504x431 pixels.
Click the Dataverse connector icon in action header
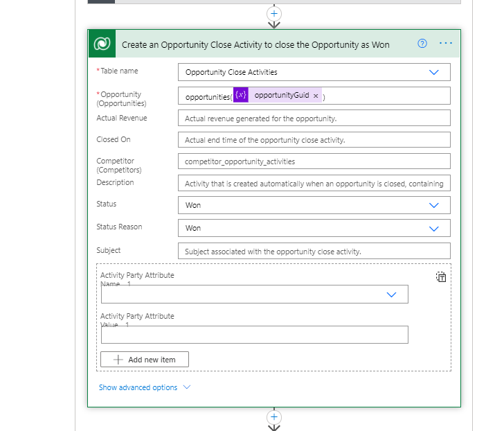point(102,44)
